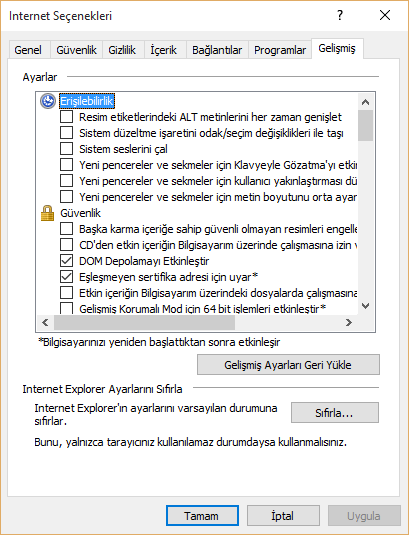
Task: Switch to the Gizlilik tab
Action: [x=122, y=50]
